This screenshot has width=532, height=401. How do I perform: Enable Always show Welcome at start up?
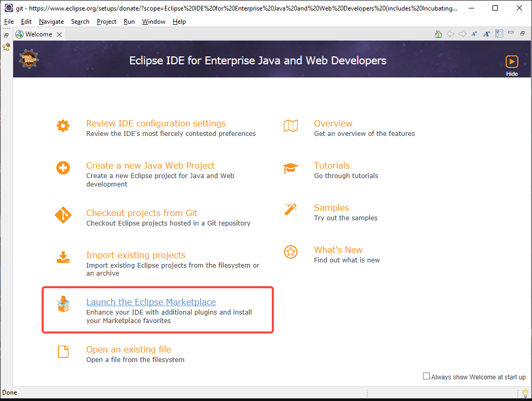click(x=426, y=376)
